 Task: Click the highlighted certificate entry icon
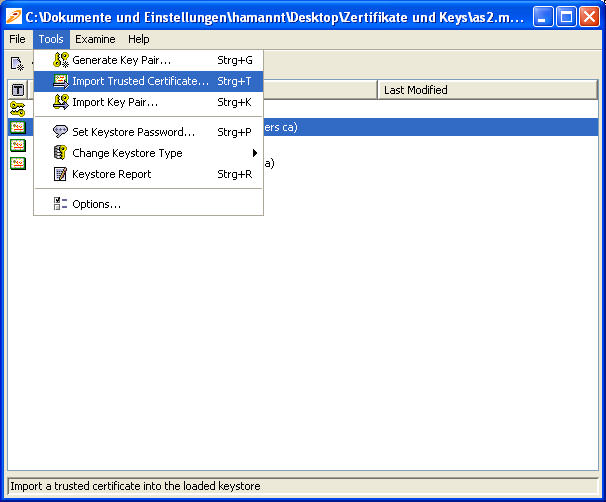17,127
